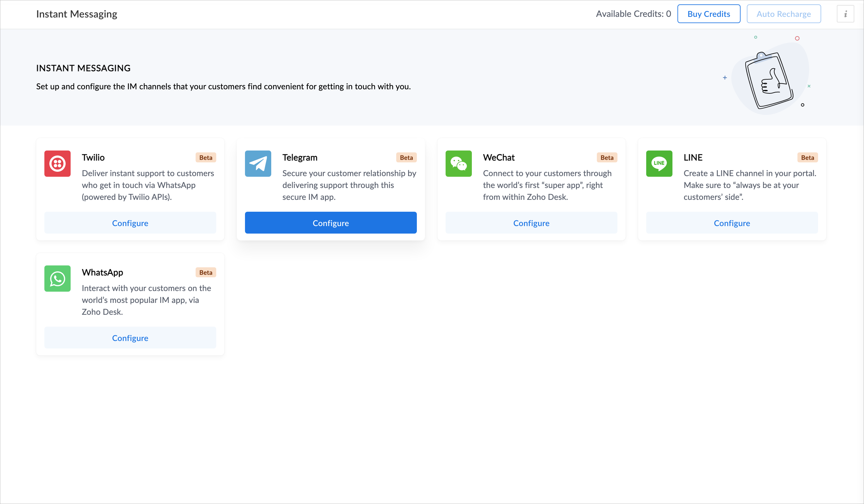Click the Beta badge on Twilio card
The image size is (864, 504).
[206, 157]
